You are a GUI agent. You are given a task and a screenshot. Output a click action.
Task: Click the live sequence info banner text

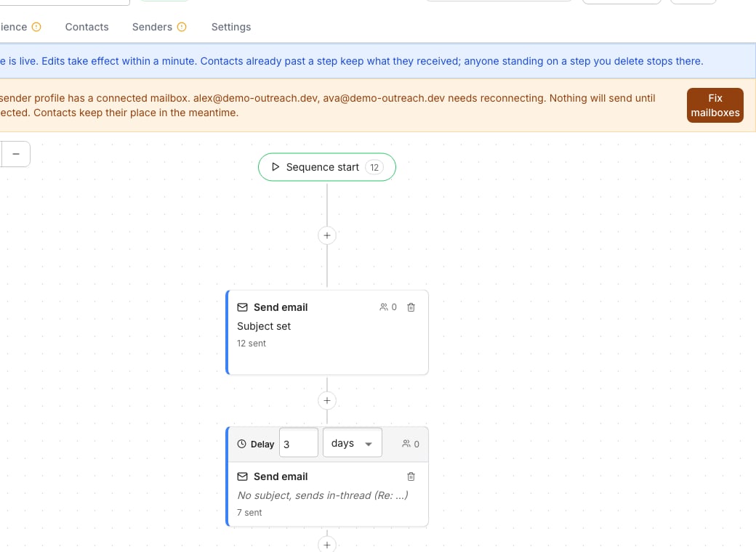point(352,61)
